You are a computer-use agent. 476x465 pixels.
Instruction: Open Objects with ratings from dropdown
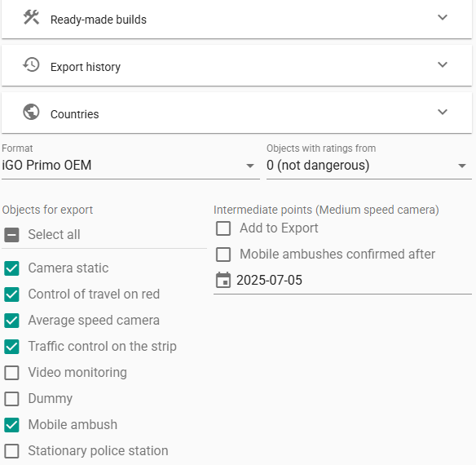[x=369, y=166]
